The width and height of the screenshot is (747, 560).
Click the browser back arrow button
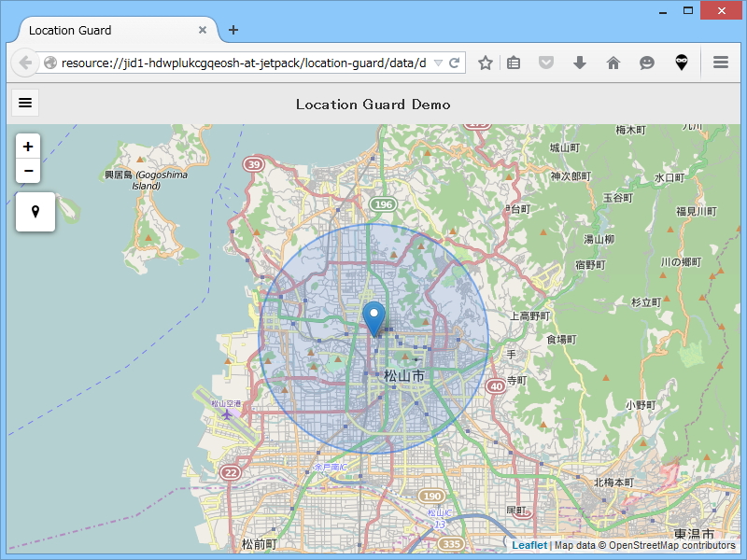click(25, 63)
